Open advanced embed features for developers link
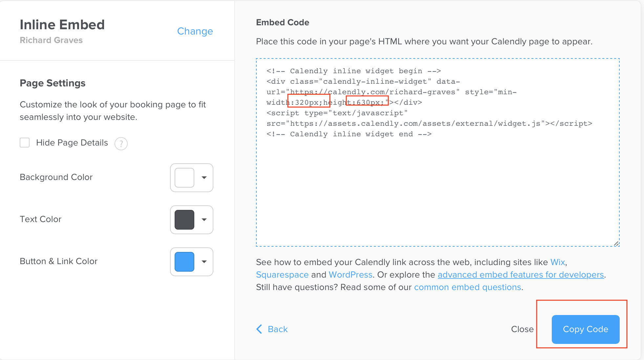The width and height of the screenshot is (644, 360). coord(521,275)
